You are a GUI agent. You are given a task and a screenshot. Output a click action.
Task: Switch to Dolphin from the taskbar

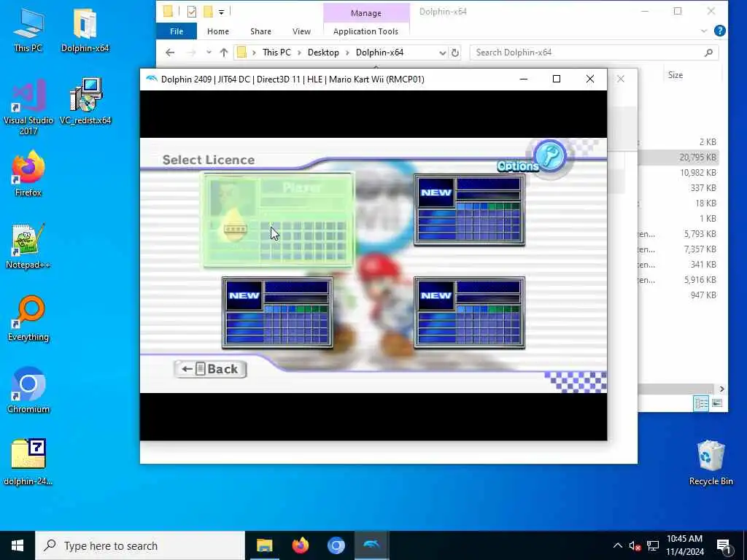(x=371, y=545)
